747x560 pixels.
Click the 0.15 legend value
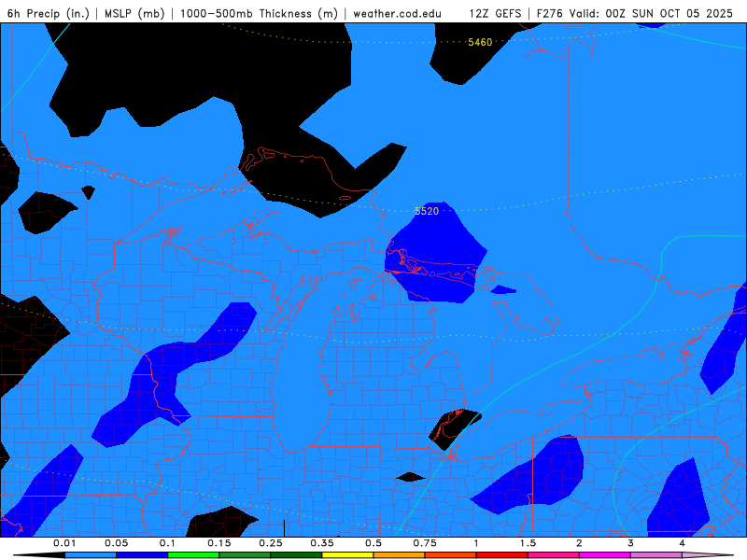219,543
